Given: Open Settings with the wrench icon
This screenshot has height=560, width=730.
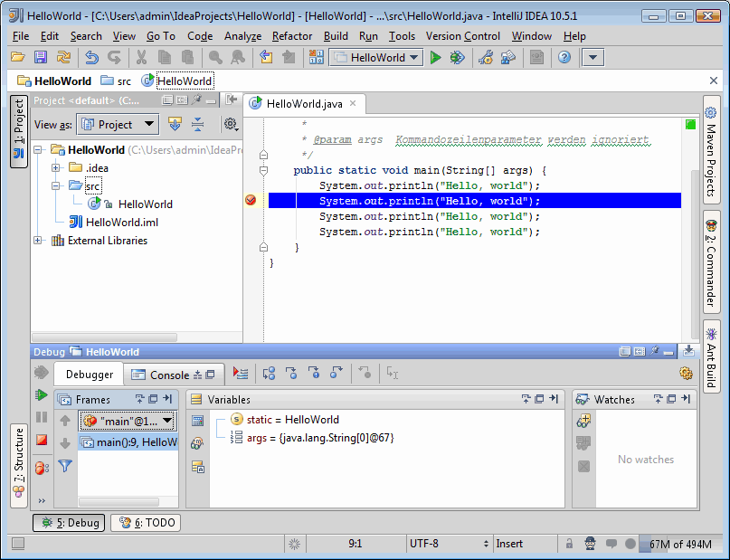Looking at the screenshot, I should tap(486, 57).
